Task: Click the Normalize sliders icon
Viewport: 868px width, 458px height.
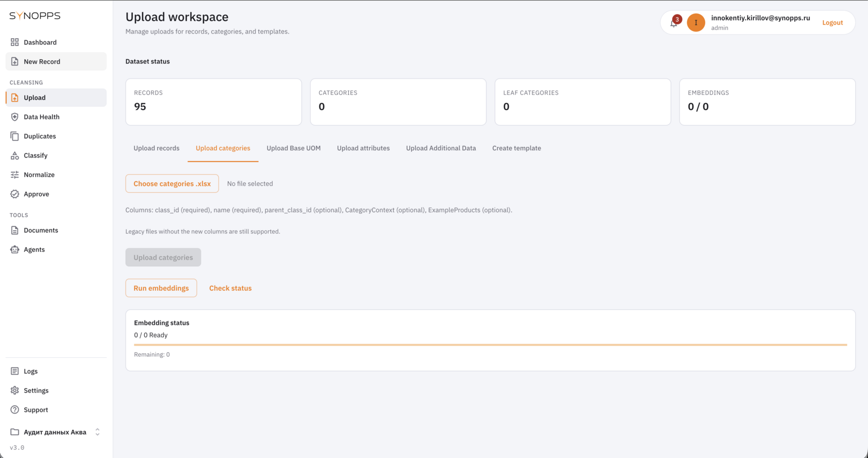Action: 14,175
